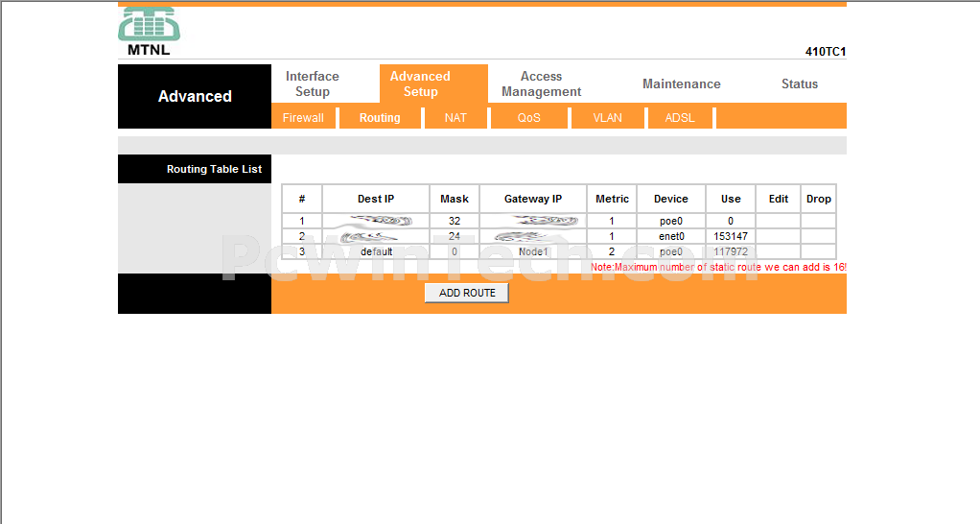Open the QoS submenu

point(528,117)
